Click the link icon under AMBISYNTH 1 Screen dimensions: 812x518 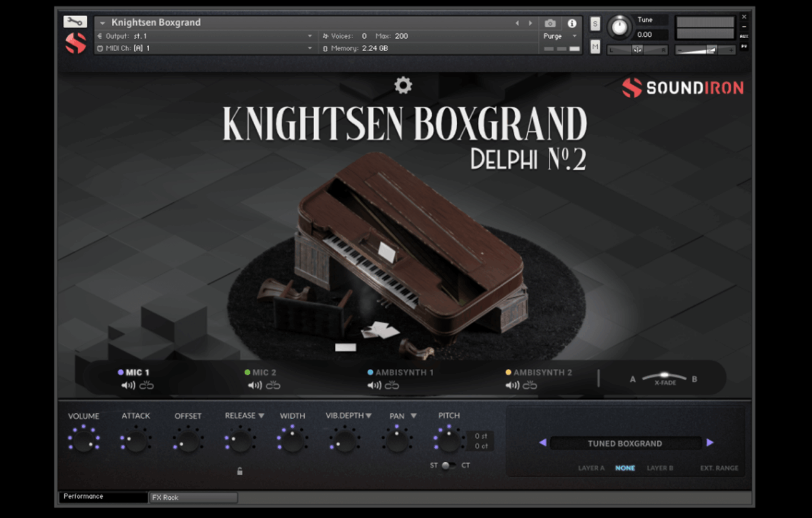point(392,385)
